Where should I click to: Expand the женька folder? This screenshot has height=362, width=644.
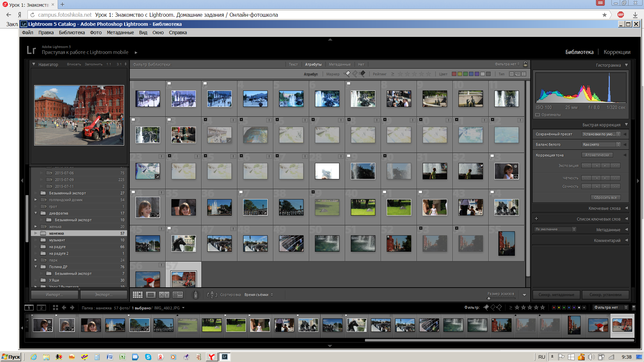(x=36, y=227)
